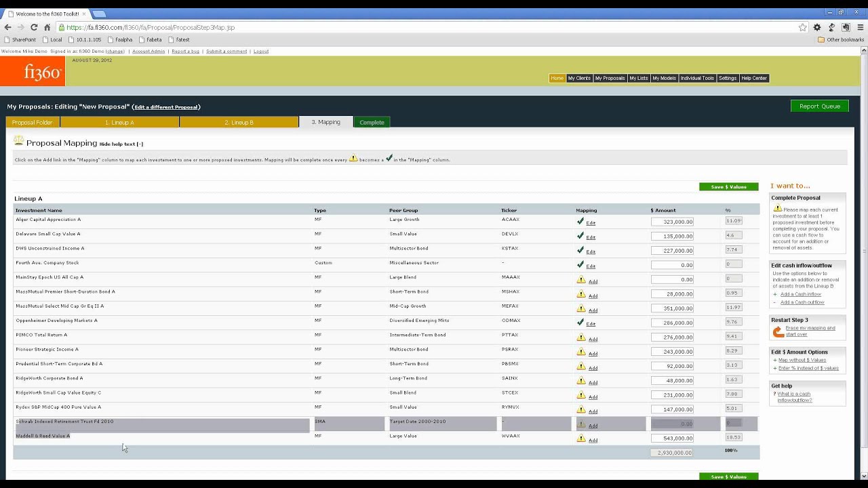Click bottom Save $ Values button

(x=728, y=476)
